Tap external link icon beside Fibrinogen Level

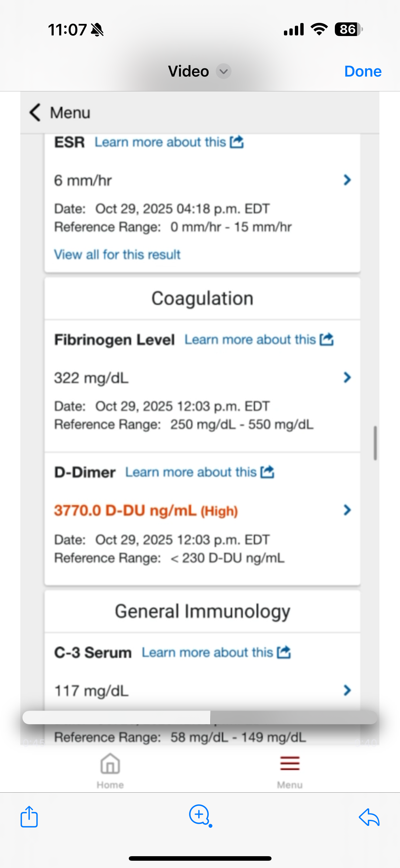[x=327, y=339]
